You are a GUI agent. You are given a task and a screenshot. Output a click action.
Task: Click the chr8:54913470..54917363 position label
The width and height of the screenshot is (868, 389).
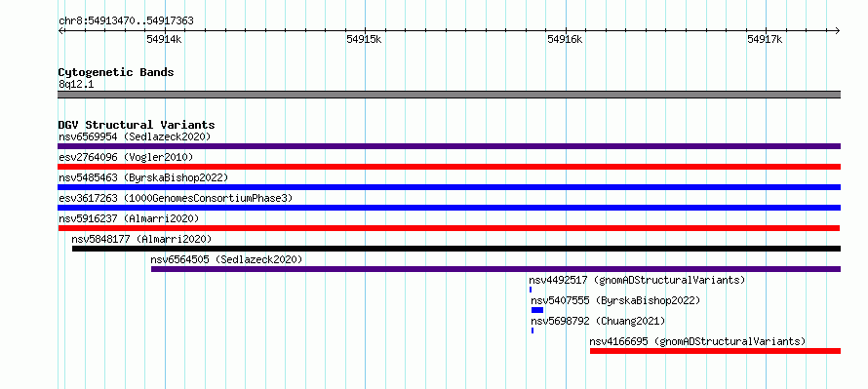(126, 21)
